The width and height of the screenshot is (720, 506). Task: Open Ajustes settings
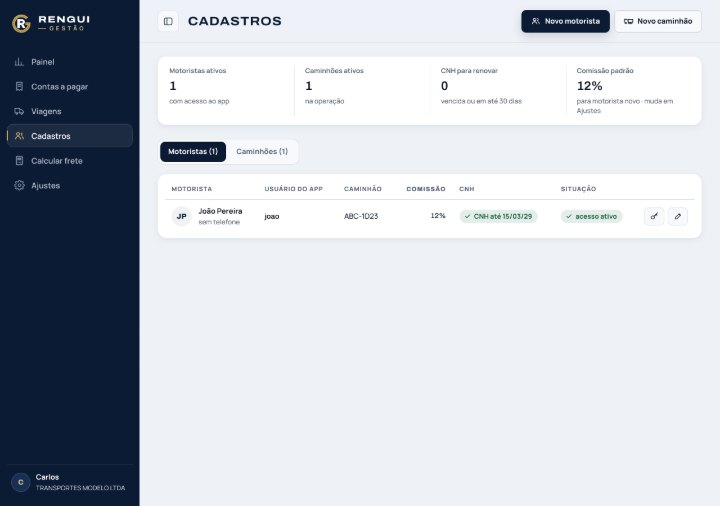(70, 186)
